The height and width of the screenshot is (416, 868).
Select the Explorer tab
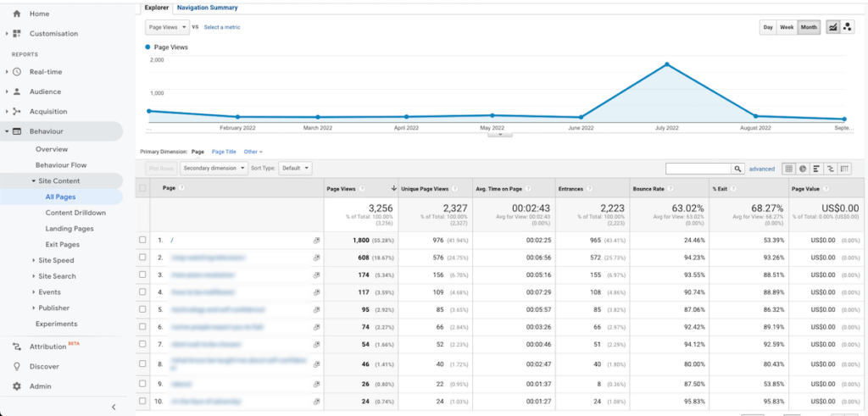[157, 8]
